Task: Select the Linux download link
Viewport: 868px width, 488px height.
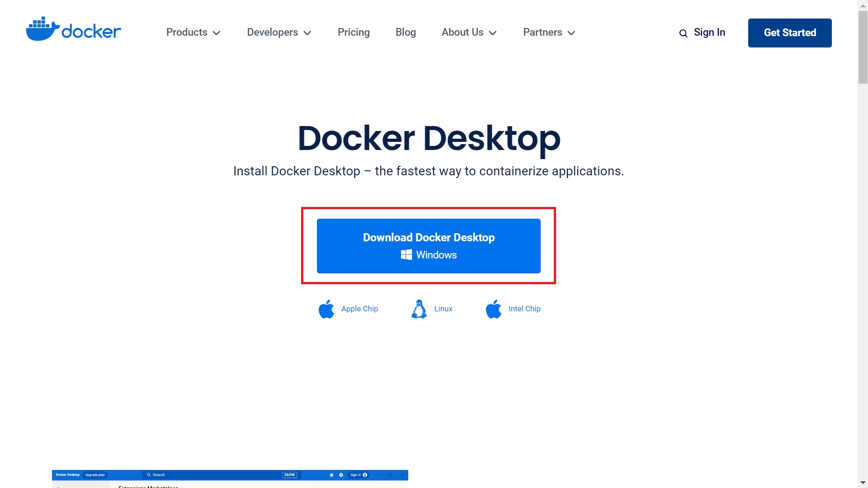Action: [443, 309]
